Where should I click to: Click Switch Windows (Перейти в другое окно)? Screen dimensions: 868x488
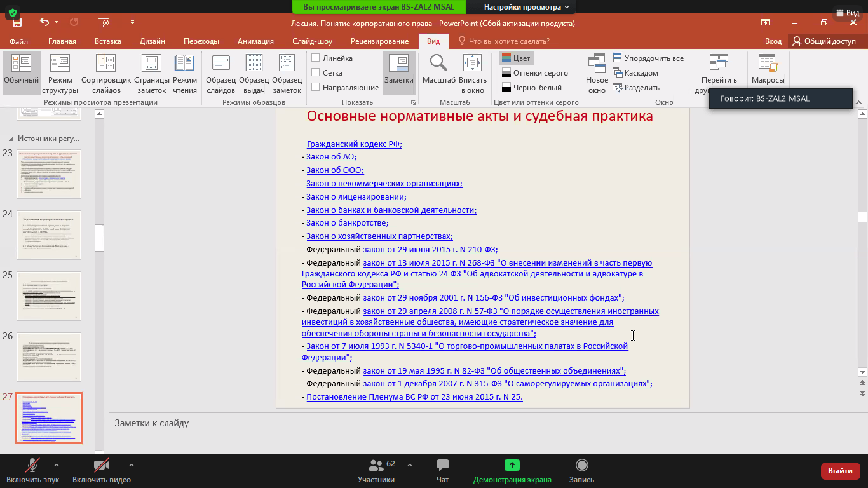point(719,72)
